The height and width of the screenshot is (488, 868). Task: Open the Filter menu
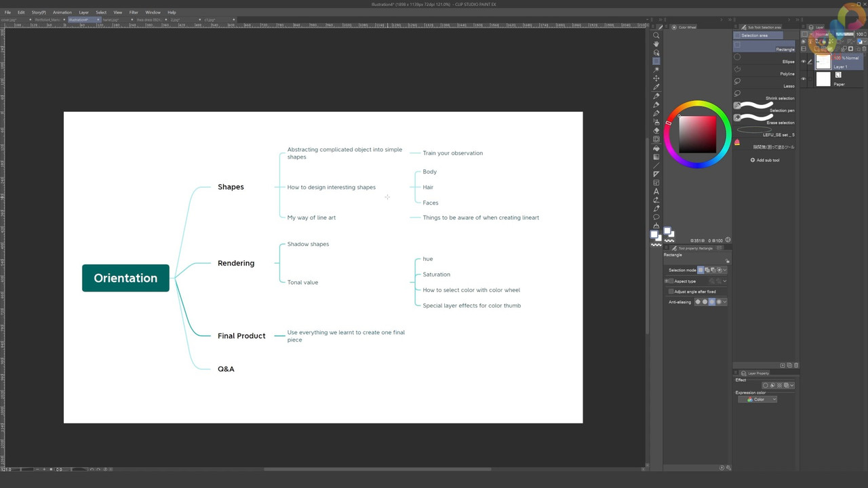[x=134, y=12]
